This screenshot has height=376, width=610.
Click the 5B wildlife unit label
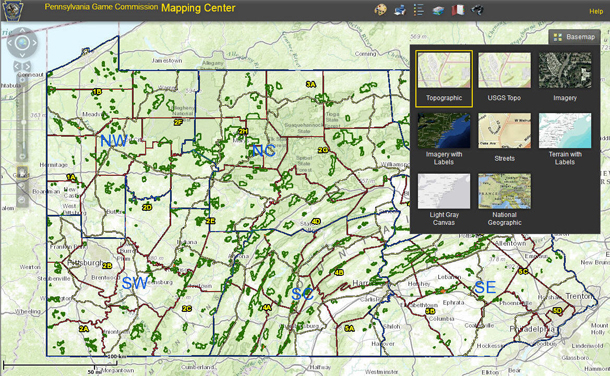[430, 311]
